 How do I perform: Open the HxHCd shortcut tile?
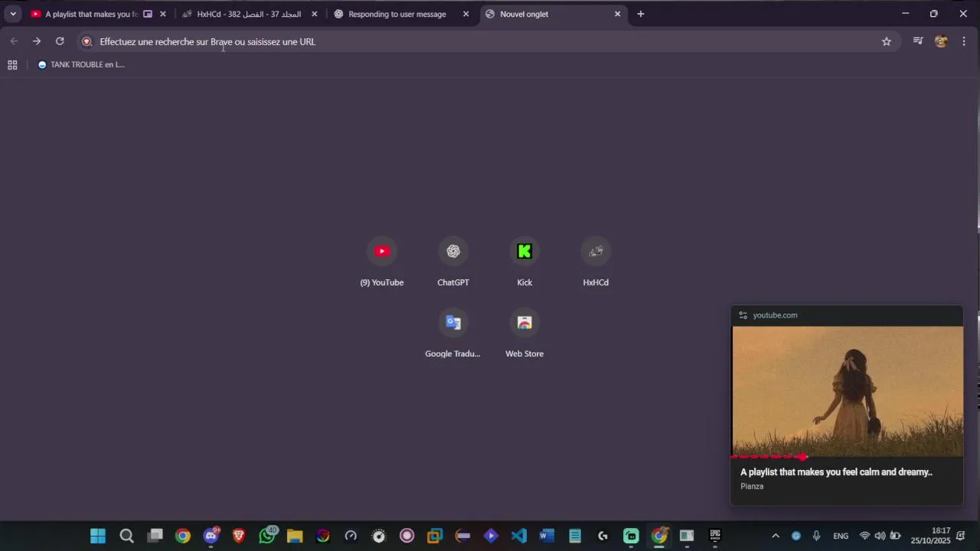coord(596,262)
